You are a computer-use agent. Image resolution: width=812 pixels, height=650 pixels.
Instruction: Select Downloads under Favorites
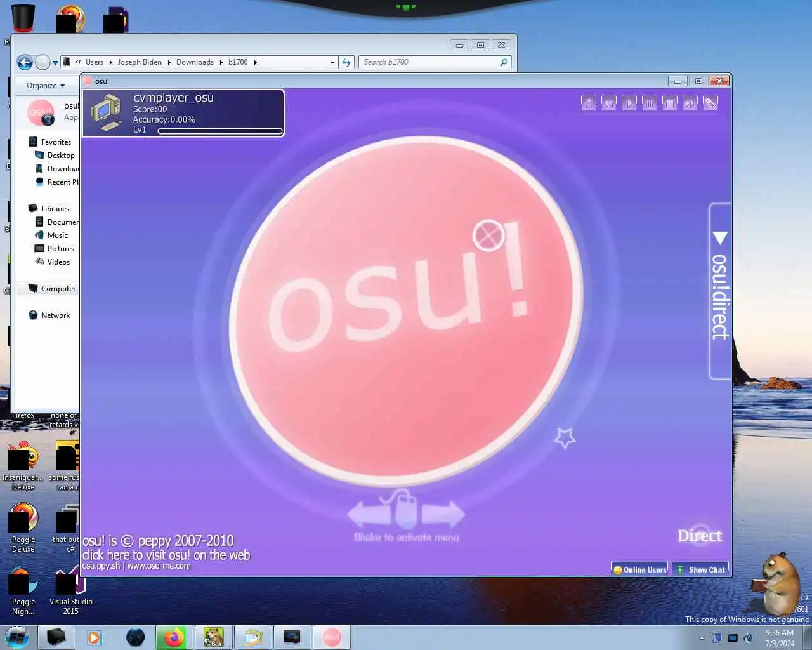pos(57,169)
